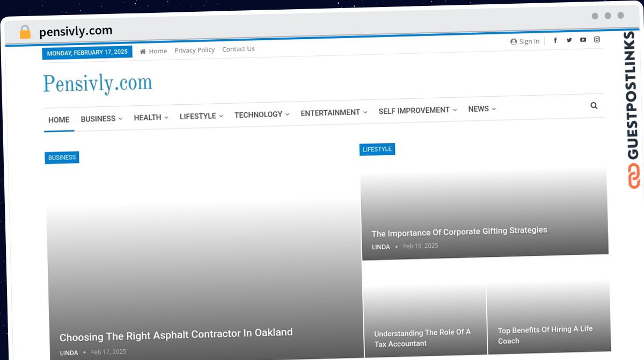Open the ENTERTAINMENT nav menu
This screenshot has height=360, width=644.
(x=330, y=113)
